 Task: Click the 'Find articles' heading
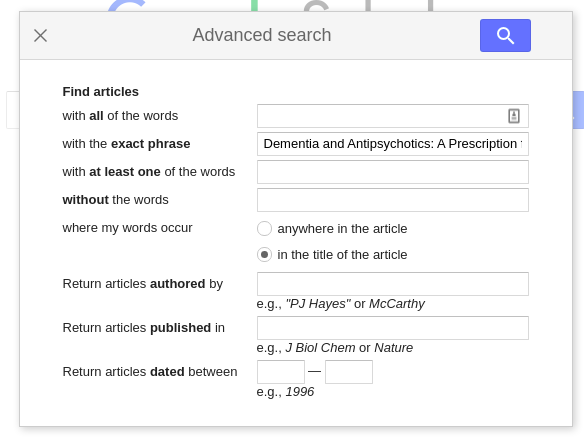tap(101, 92)
